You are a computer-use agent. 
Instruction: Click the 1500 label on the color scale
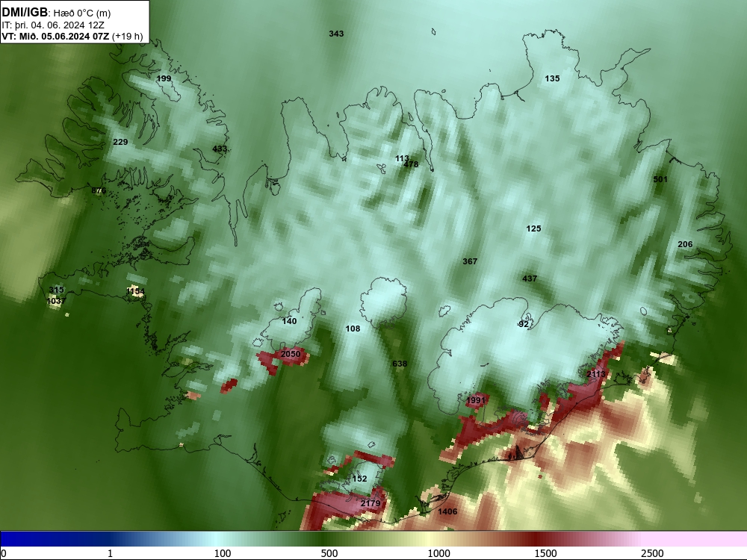click(545, 553)
